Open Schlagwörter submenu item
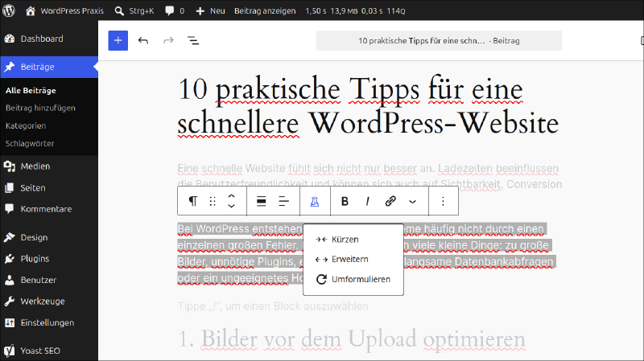Image resolution: width=644 pixels, height=361 pixels. (30, 143)
